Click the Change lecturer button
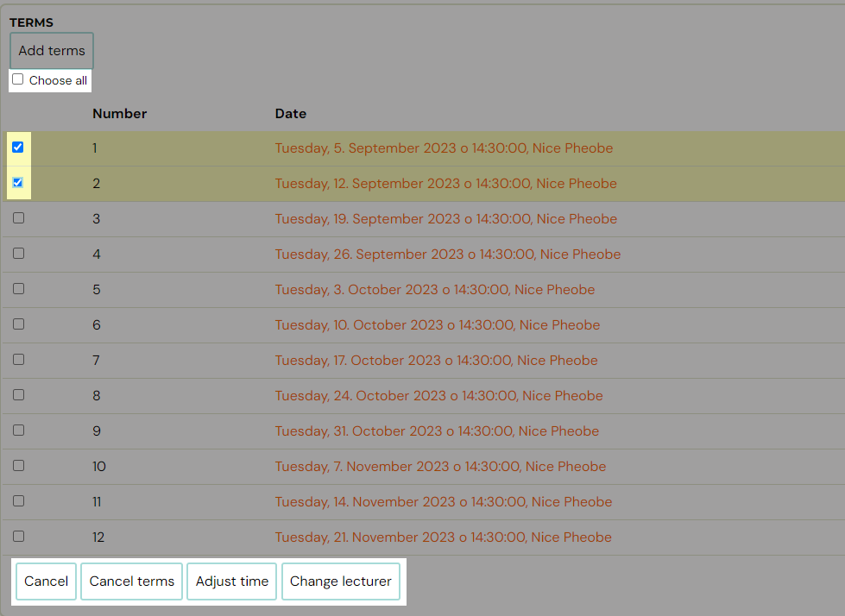Screen dimensions: 845x616 [341, 581]
